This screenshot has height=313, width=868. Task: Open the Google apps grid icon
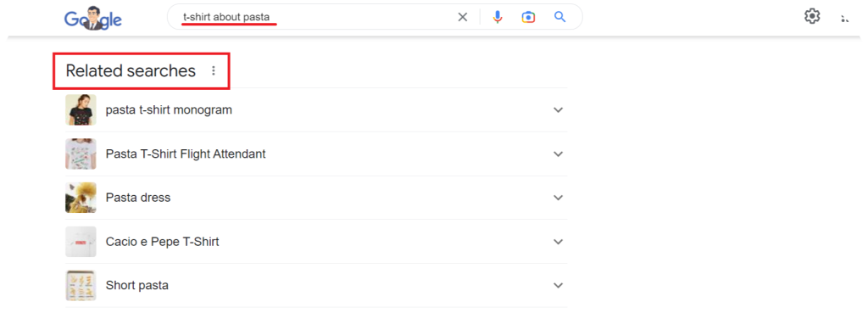tap(844, 19)
